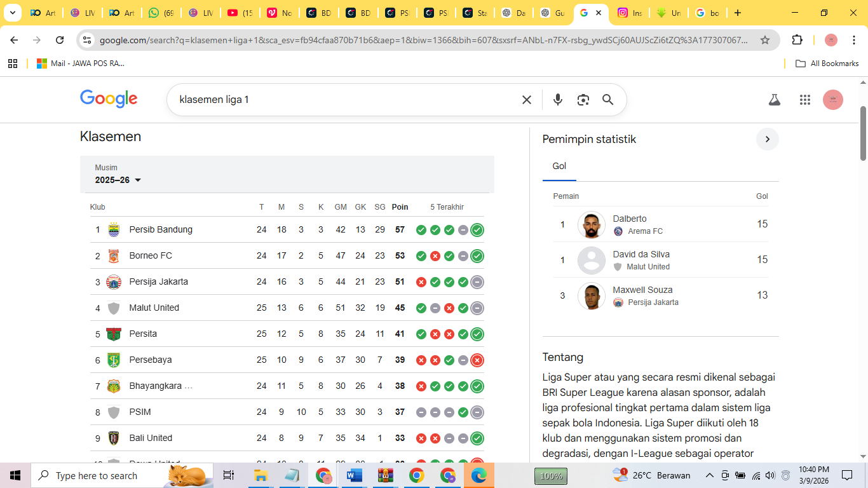Click the Bali United club logo
Viewport: 868px width, 488px height.
click(x=114, y=438)
